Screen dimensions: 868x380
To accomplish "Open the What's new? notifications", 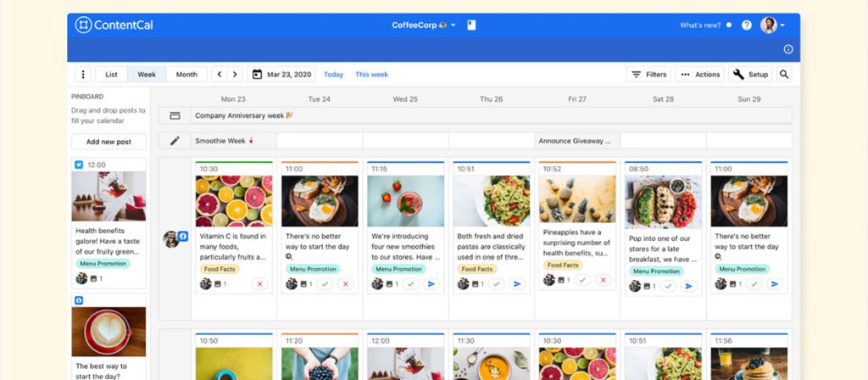I will point(705,25).
